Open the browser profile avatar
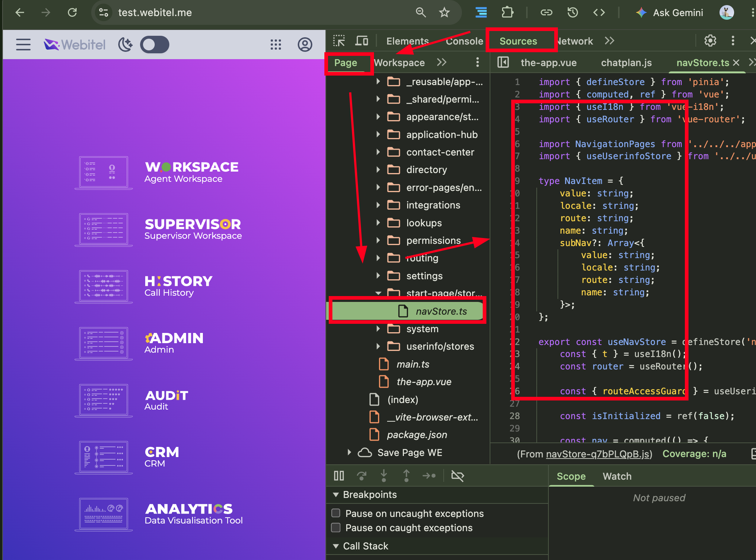 [726, 13]
